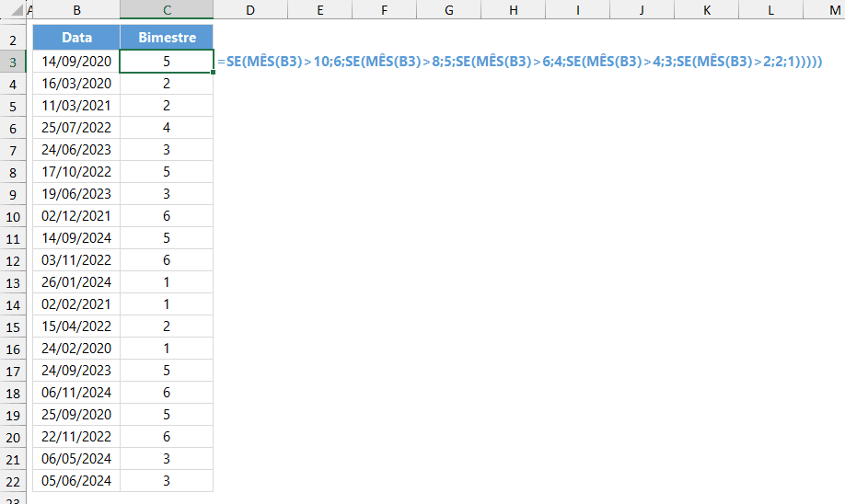Select row 16 header

click(x=13, y=349)
